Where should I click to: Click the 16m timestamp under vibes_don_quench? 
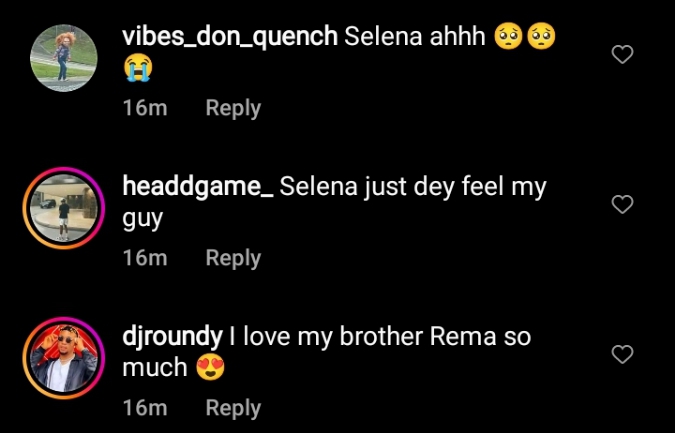(x=144, y=108)
